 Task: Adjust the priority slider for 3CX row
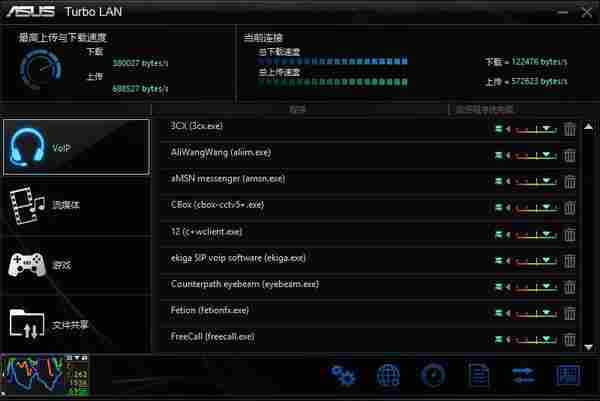point(536,130)
